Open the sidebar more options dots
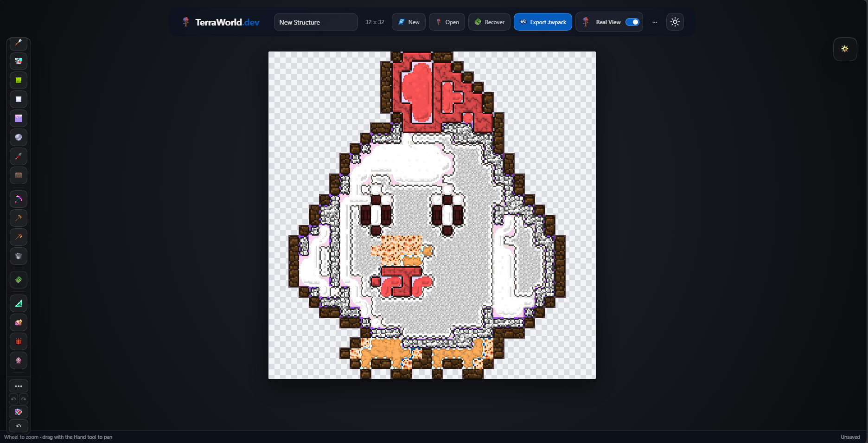The height and width of the screenshot is (443, 868). 19,386
